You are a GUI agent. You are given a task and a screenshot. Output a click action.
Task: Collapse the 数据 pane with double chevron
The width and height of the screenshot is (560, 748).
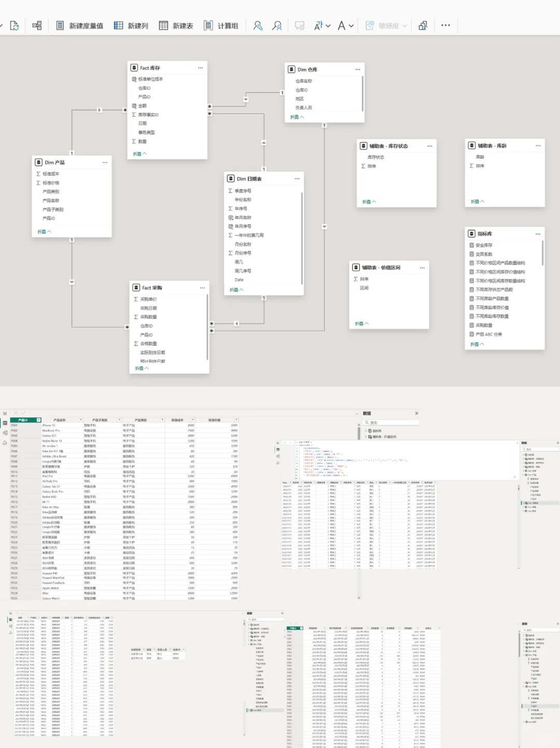click(x=416, y=413)
